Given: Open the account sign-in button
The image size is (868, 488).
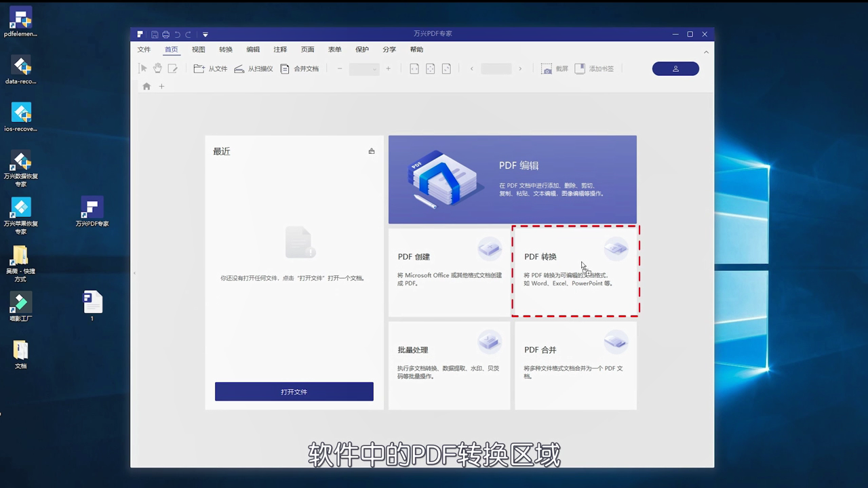Looking at the screenshot, I should (x=675, y=68).
